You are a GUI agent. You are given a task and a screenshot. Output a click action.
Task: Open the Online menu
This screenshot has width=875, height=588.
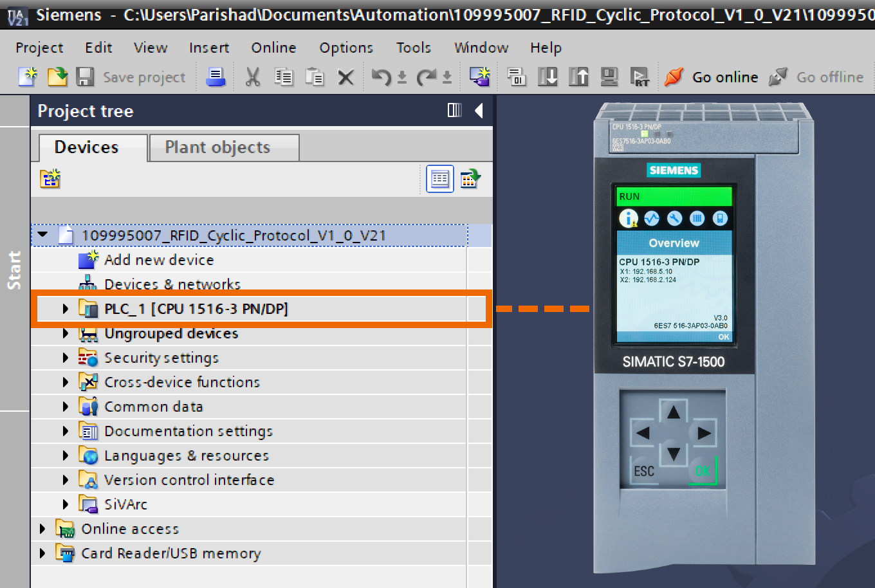coord(274,48)
